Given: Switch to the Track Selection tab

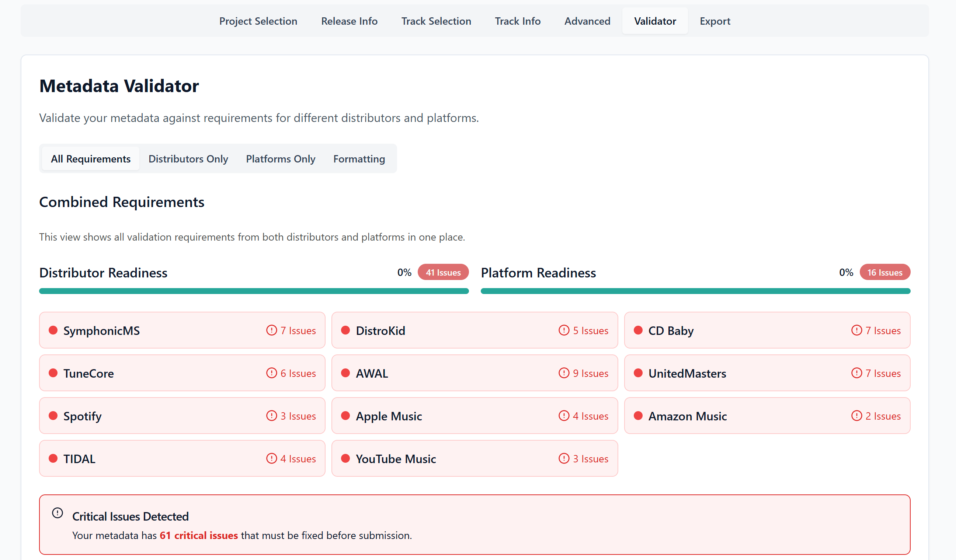Looking at the screenshot, I should click(436, 21).
